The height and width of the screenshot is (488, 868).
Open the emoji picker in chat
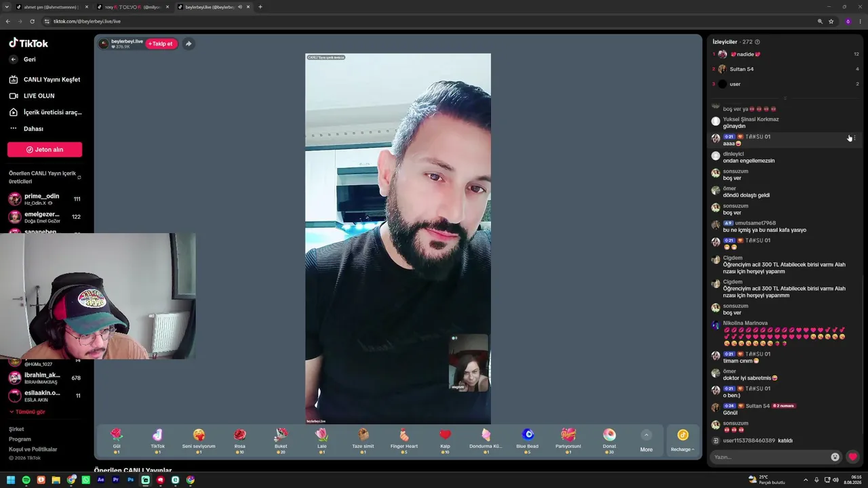click(x=835, y=457)
